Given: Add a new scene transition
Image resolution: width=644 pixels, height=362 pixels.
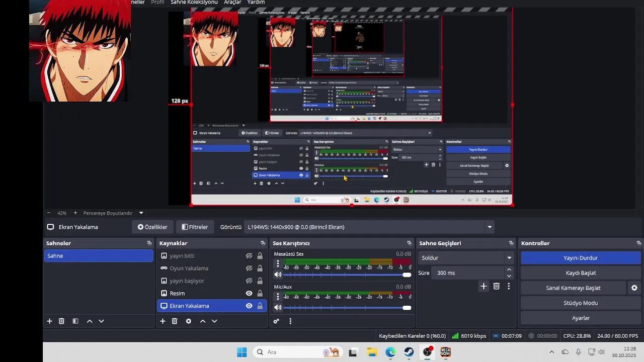Looking at the screenshot, I should click(484, 286).
